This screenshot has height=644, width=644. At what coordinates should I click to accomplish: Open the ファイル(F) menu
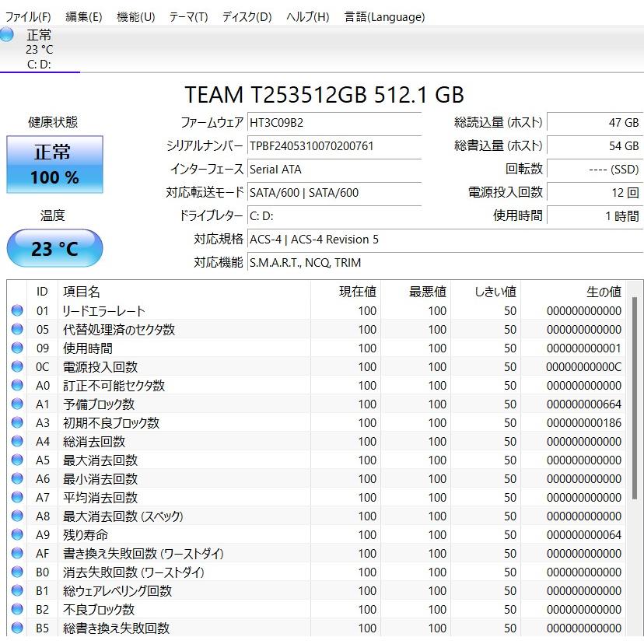click(x=28, y=16)
